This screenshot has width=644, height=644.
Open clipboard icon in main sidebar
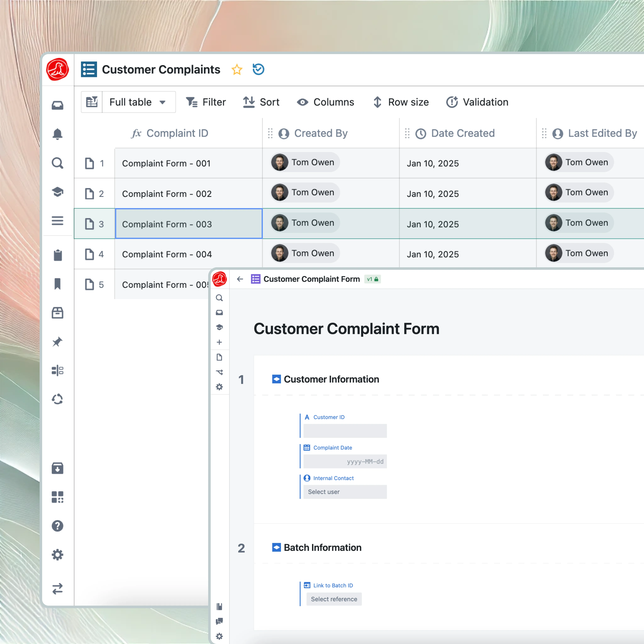(57, 255)
